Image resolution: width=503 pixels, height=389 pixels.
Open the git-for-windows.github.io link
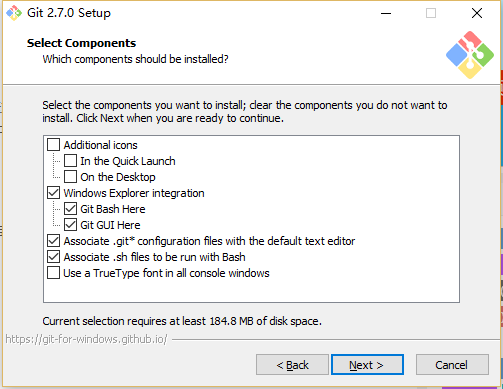86,339
